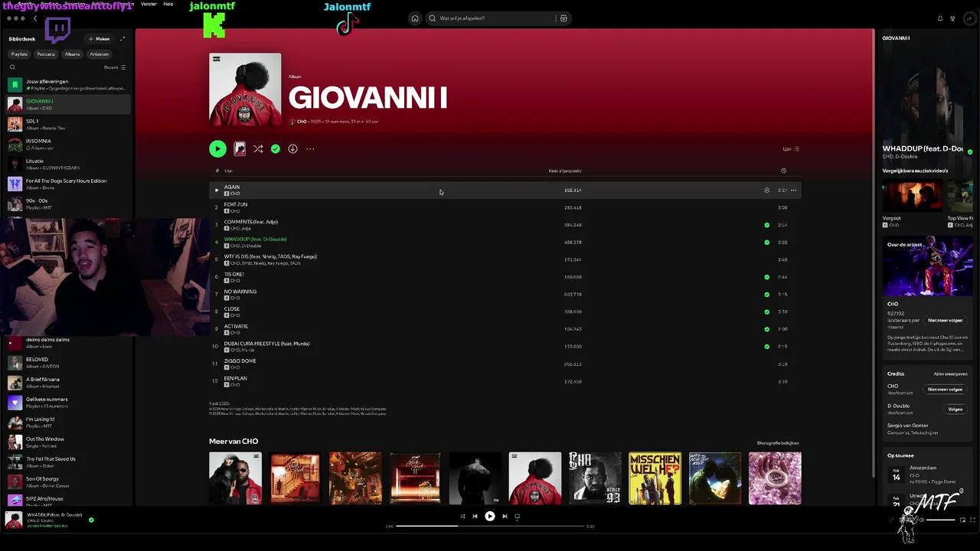980x551 pixels.
Task: Open Lituatie album in library
Action: (x=69, y=164)
